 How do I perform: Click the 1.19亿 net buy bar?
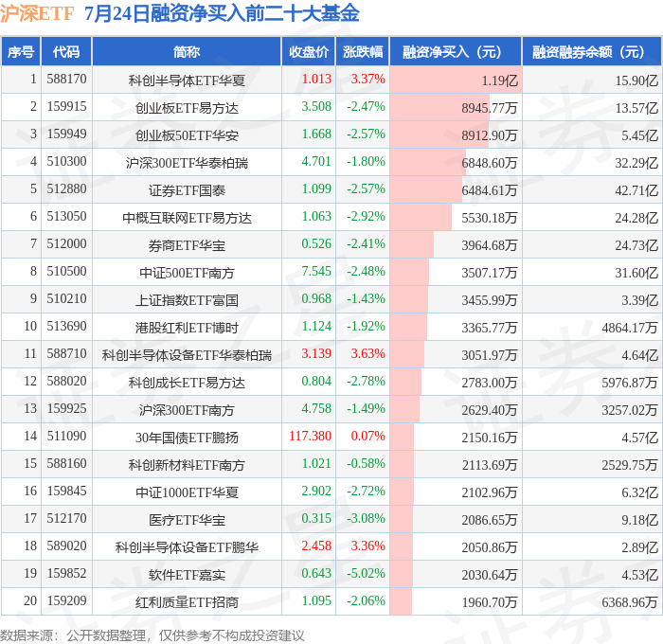coord(456,80)
